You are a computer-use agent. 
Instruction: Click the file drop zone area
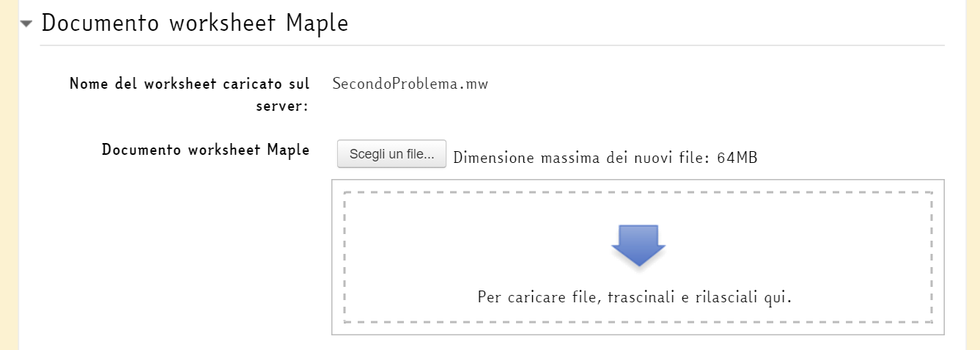click(638, 257)
